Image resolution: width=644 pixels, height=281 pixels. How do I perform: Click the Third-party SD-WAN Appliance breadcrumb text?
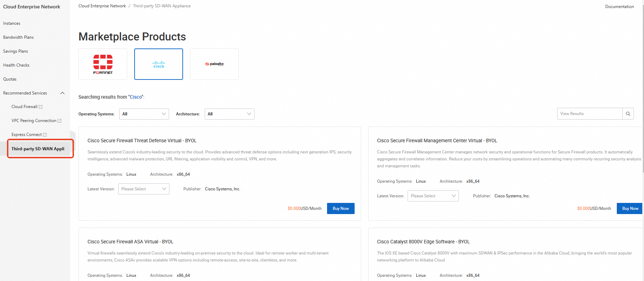(x=162, y=6)
